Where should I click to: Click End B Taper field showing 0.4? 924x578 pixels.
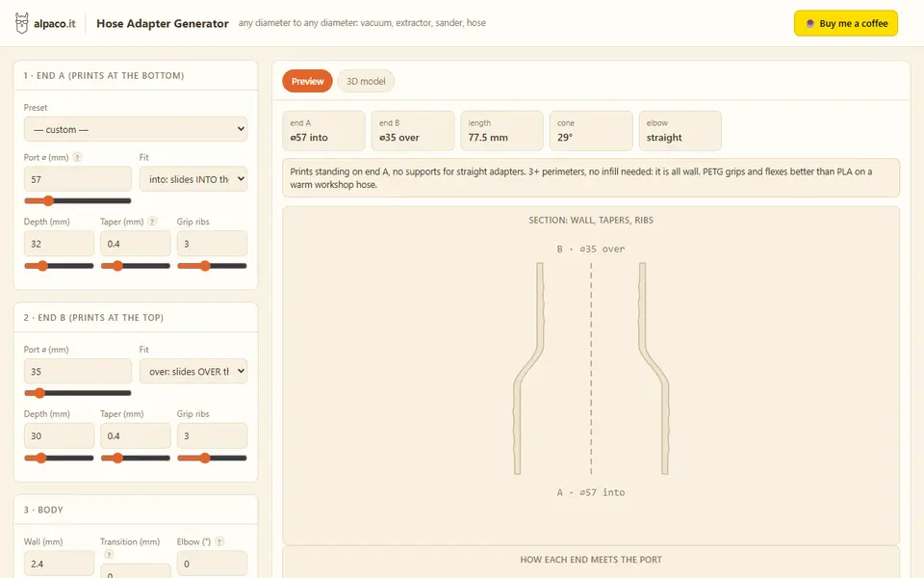point(136,435)
